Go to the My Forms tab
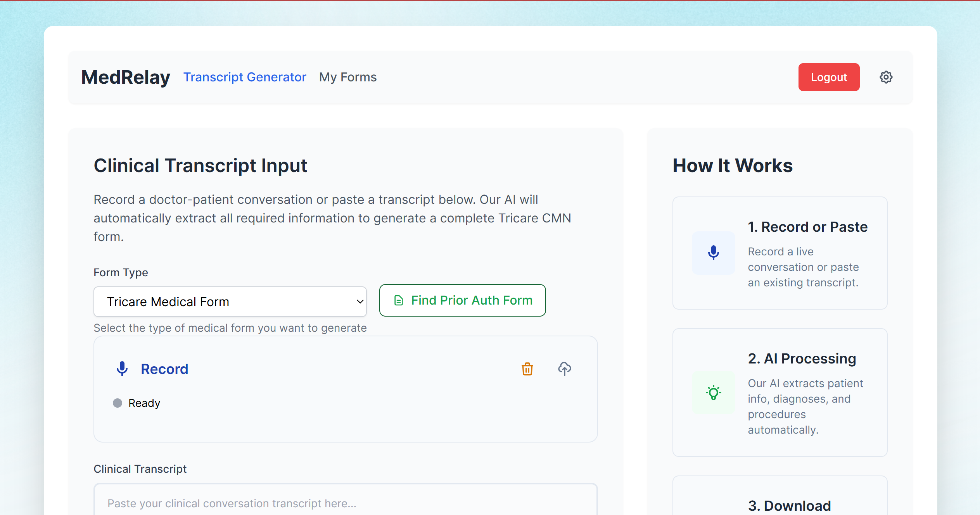Viewport: 980px width, 515px height. [x=347, y=77]
